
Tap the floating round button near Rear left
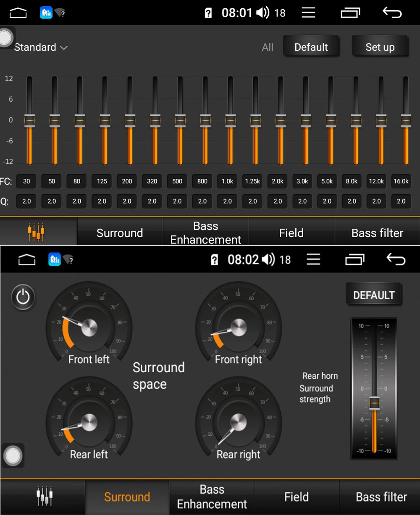coord(13,456)
